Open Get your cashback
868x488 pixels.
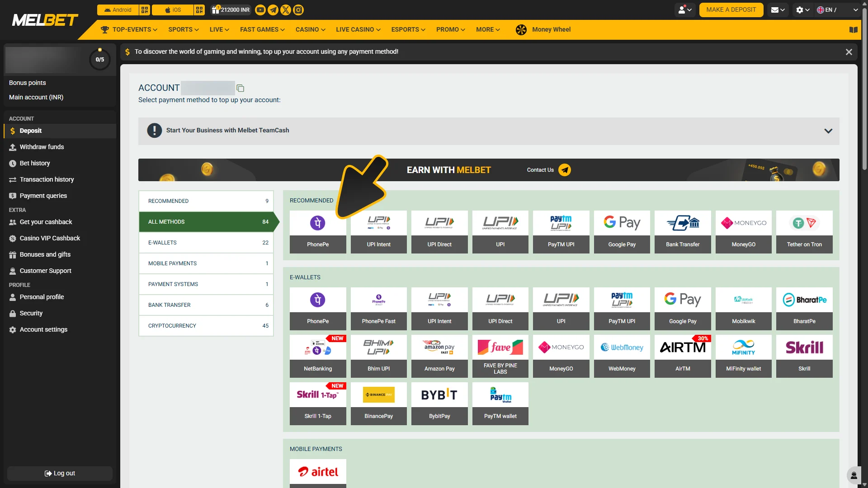point(60,222)
